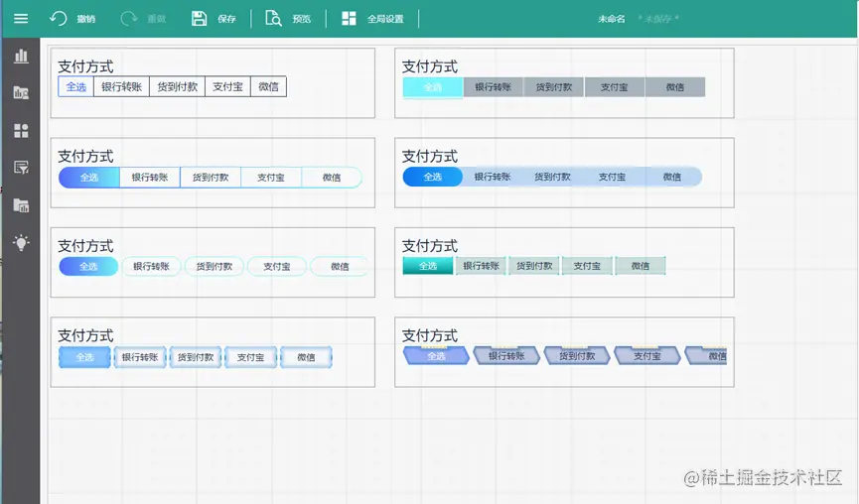Select 支付宝 in plain white outlined filter

pyautogui.click(x=227, y=86)
